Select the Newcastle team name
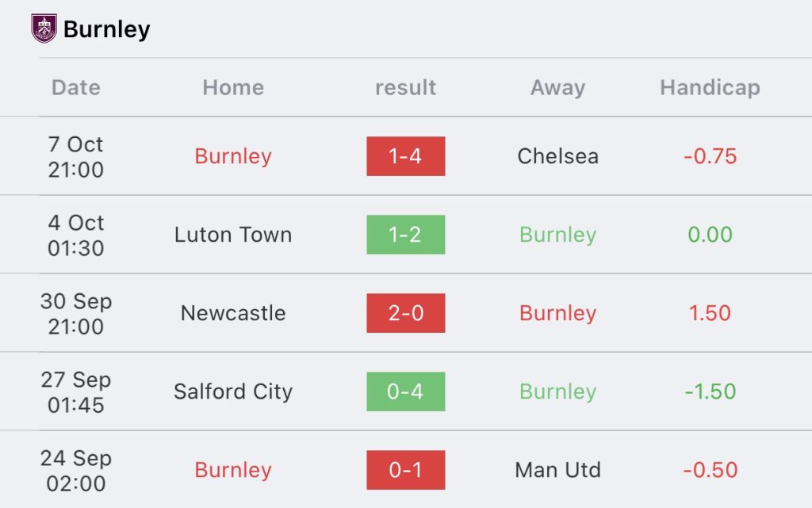 click(233, 313)
